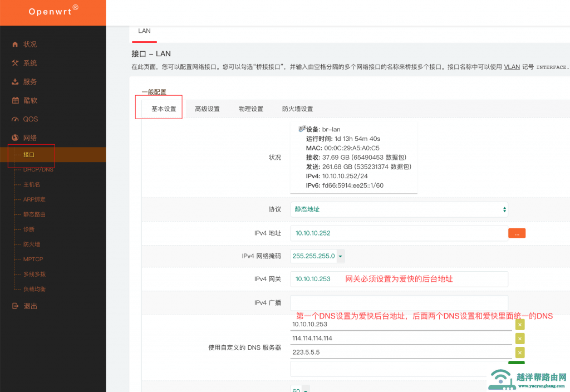Remove DNS server 10.10.10.253

click(x=520, y=325)
